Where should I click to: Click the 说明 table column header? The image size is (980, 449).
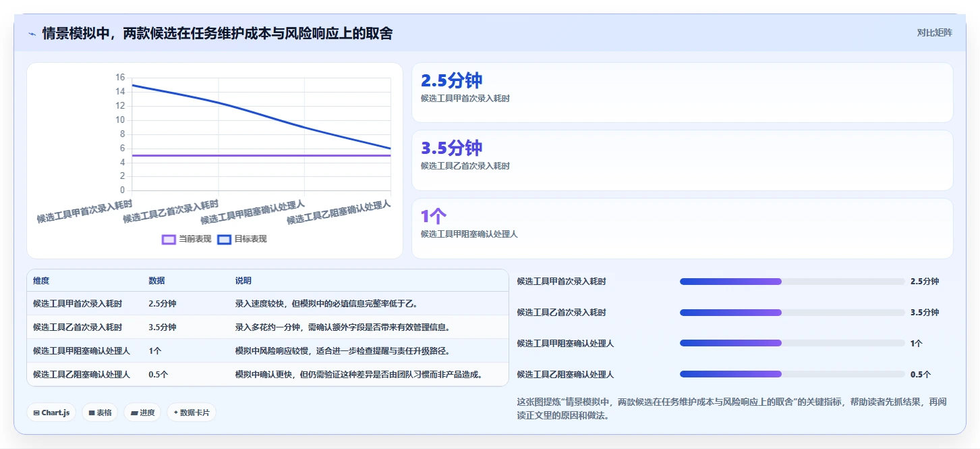tap(243, 281)
